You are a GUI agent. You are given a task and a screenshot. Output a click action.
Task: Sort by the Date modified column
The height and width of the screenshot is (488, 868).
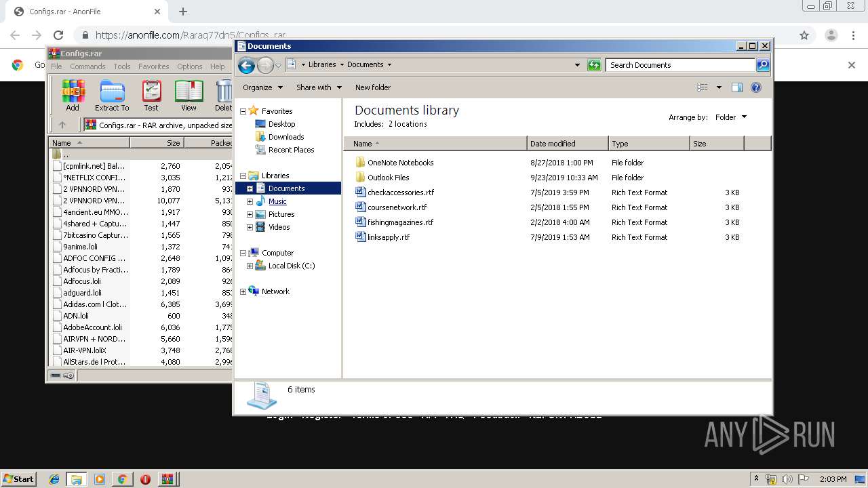(568, 144)
